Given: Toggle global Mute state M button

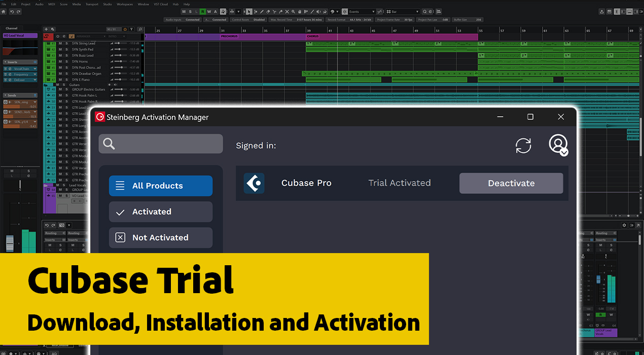Looking at the screenshot, I should tap(184, 12).
